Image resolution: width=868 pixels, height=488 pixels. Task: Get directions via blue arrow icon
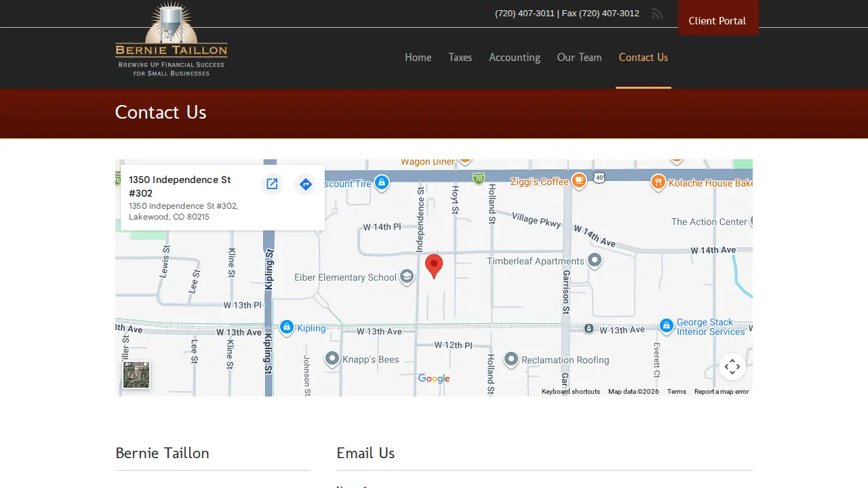306,184
